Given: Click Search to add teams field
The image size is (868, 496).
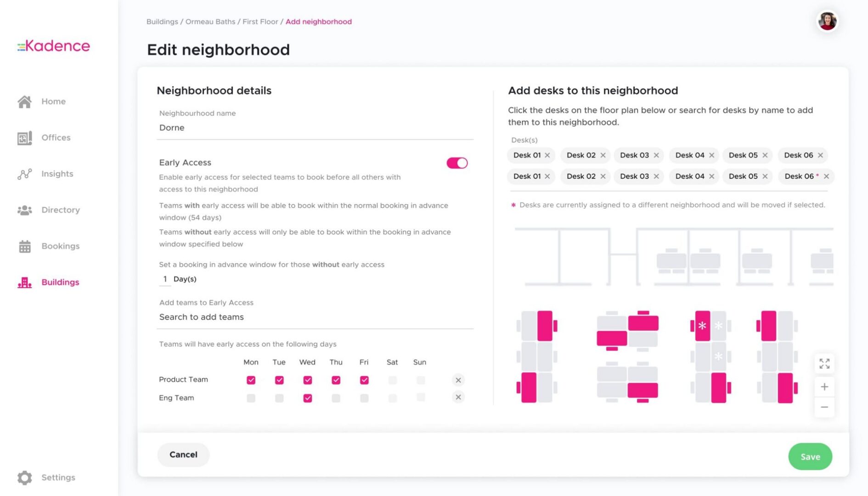Looking at the screenshot, I should [315, 317].
